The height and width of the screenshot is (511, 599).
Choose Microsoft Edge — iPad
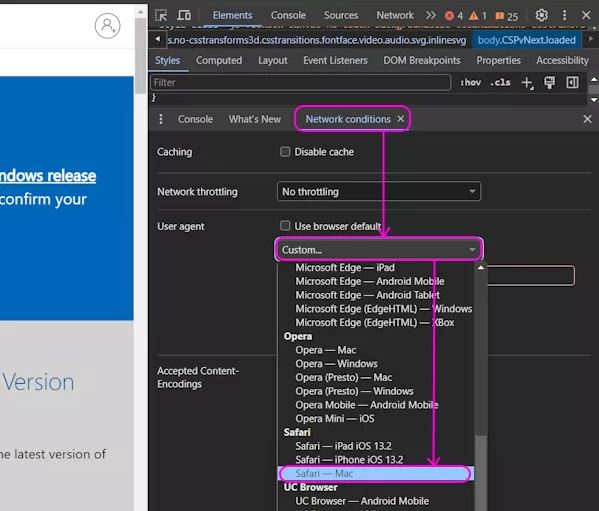click(x=345, y=267)
